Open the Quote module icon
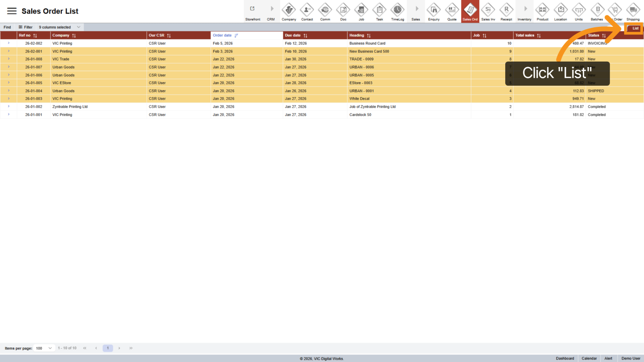Viewport: 644px width, 362px height. (452, 11)
